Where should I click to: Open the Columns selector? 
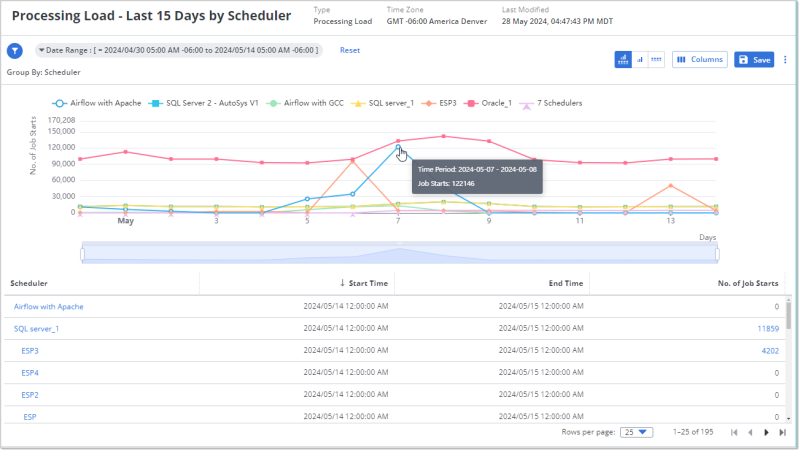[700, 60]
